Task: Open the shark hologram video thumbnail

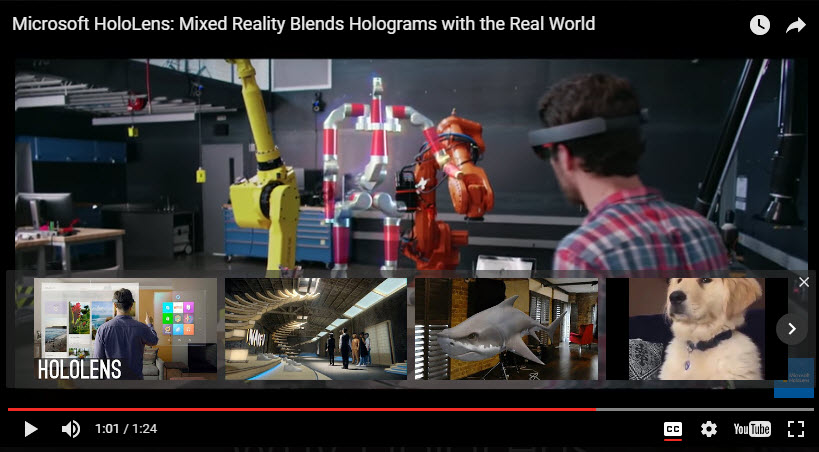Action: point(506,328)
